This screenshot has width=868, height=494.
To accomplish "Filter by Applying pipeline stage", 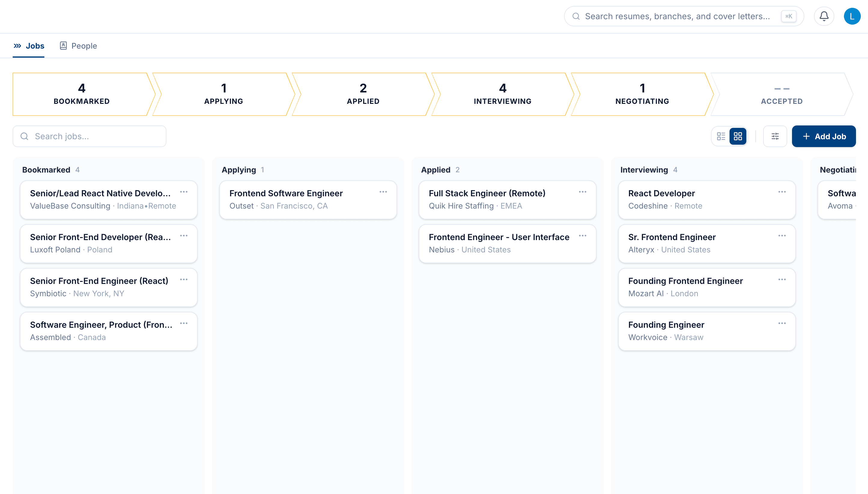I will click(x=224, y=94).
